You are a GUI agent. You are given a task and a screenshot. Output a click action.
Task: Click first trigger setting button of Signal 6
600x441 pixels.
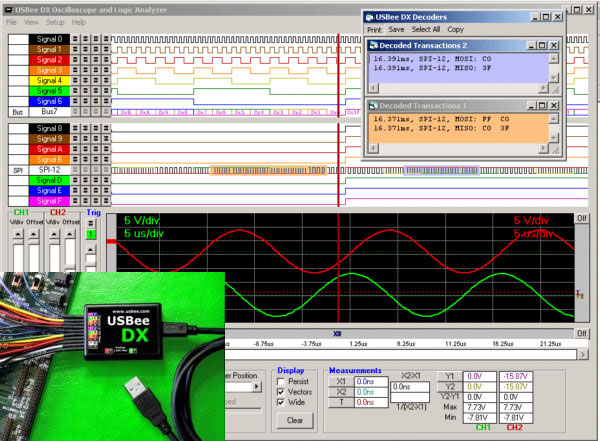tap(75, 101)
